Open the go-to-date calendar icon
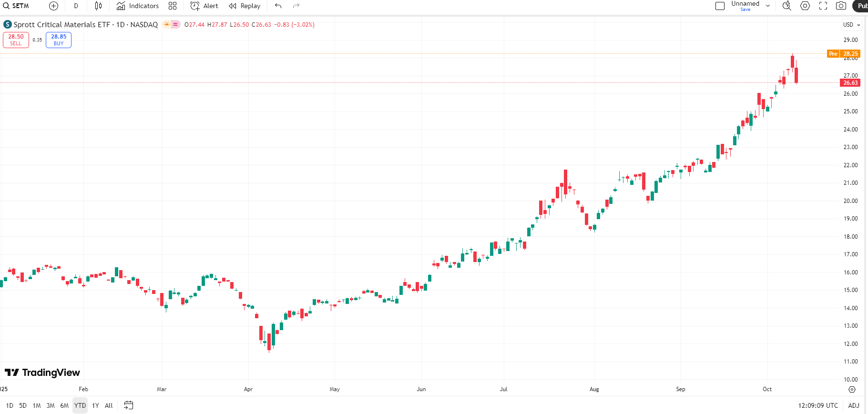This screenshot has height=414, width=868. (129, 405)
